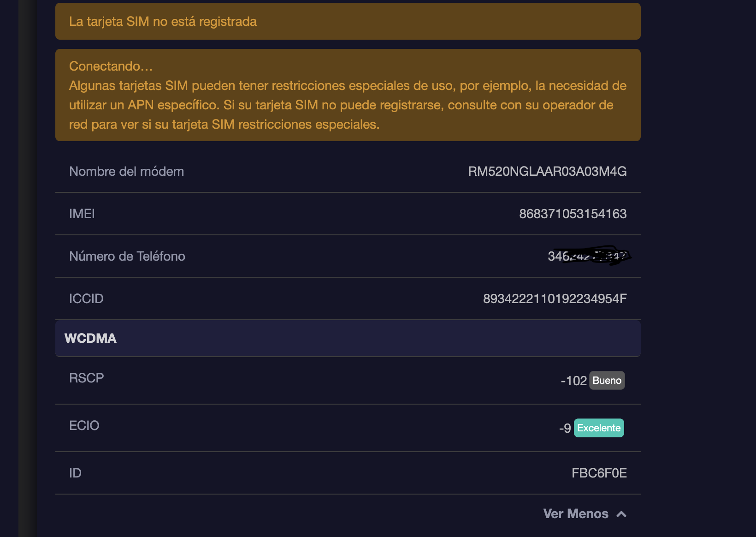The image size is (756, 537).
Task: Click the ECIO value -9
Action: click(x=565, y=429)
